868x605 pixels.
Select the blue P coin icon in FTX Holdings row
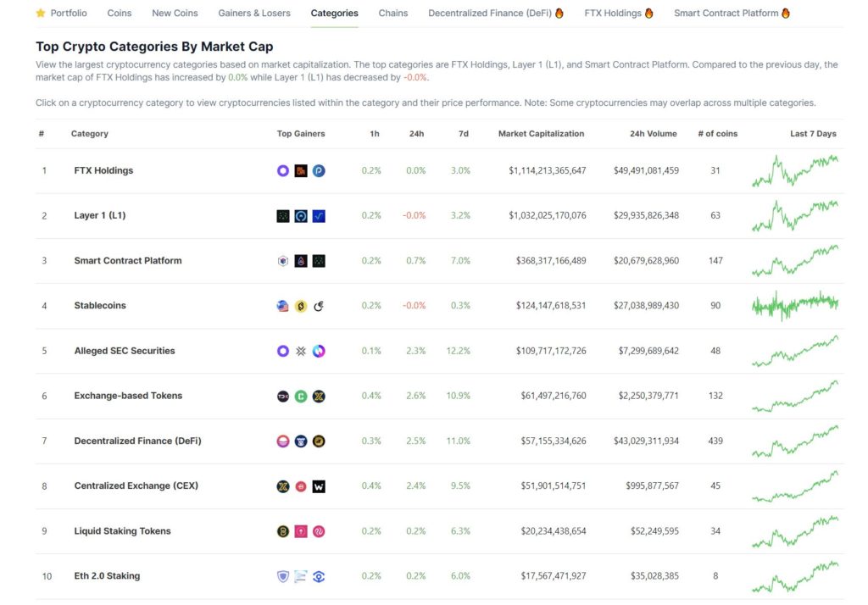(x=319, y=170)
